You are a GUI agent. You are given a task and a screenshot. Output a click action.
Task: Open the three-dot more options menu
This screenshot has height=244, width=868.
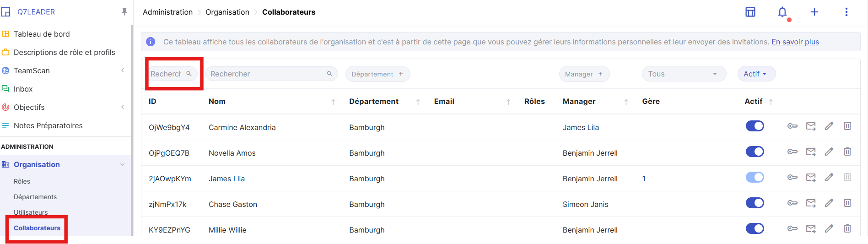tap(846, 12)
